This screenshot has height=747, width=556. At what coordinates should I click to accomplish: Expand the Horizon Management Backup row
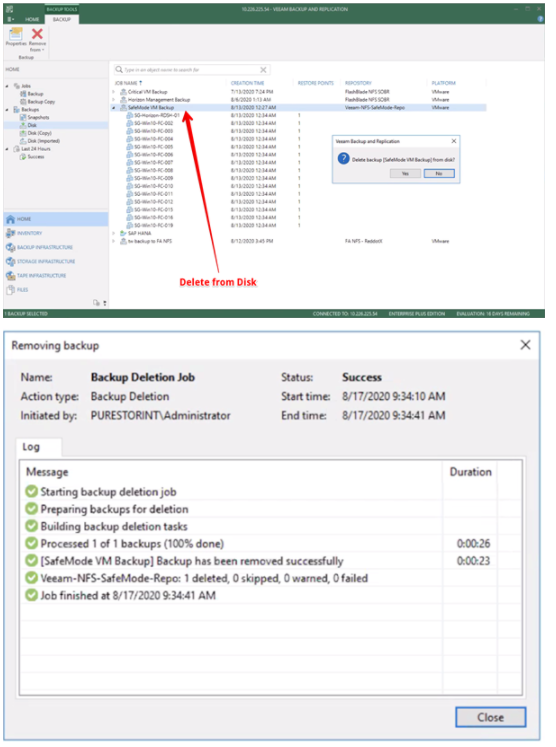point(114,100)
